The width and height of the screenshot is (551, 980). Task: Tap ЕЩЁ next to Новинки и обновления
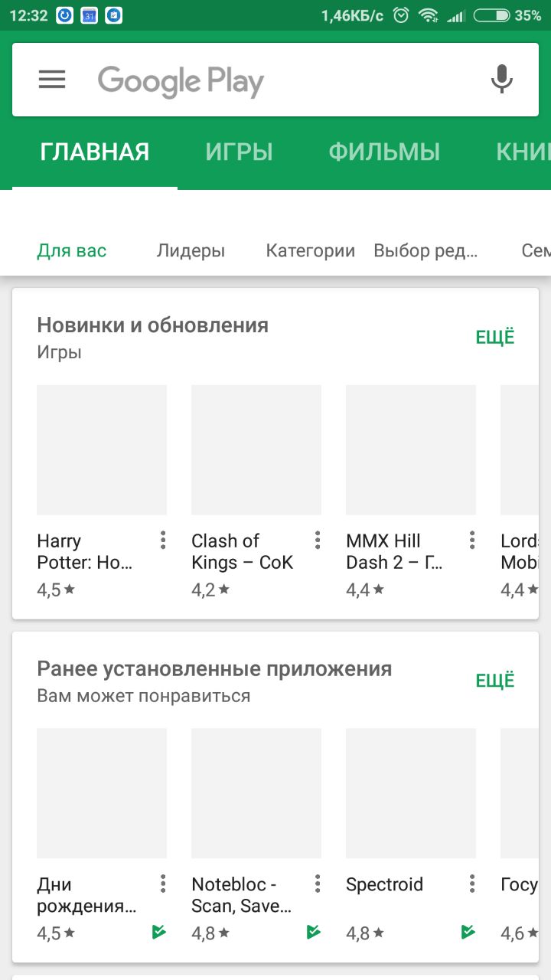tap(495, 338)
